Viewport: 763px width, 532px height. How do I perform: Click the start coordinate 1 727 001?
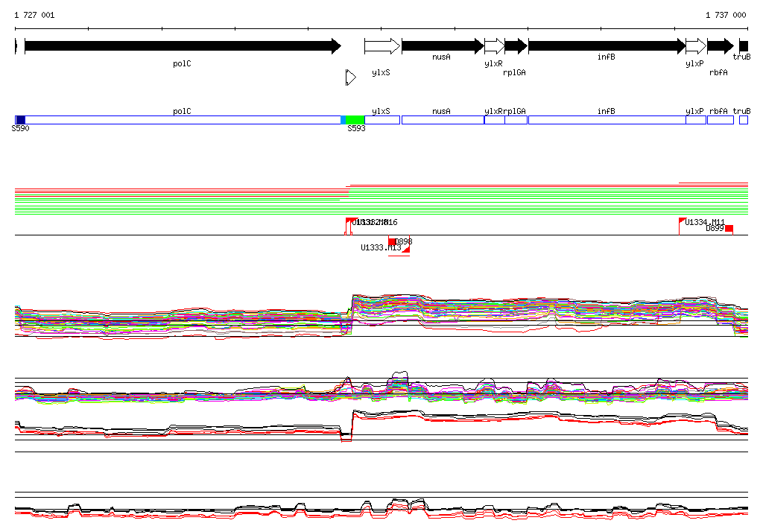(x=34, y=15)
